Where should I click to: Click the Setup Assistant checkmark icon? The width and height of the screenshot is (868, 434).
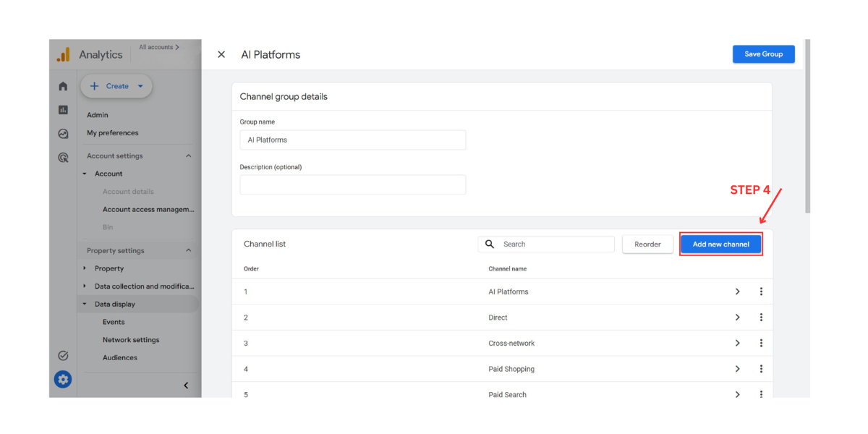(x=63, y=355)
